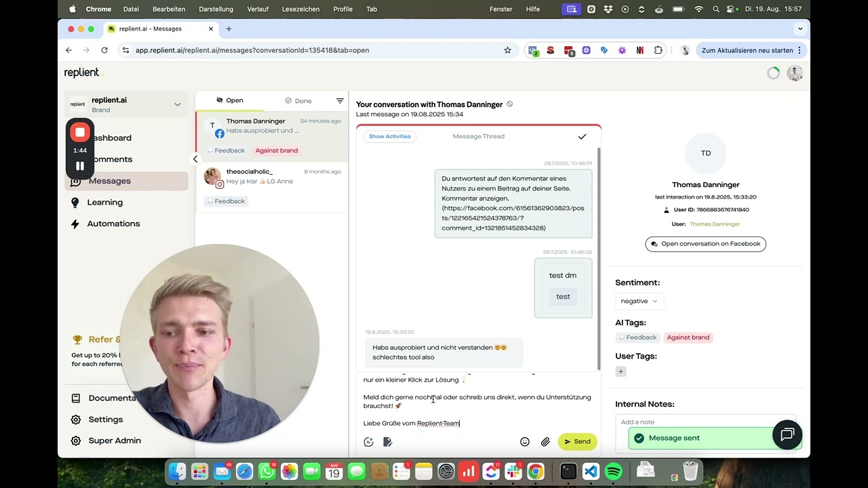Open the Message Thread tab

[479, 136]
